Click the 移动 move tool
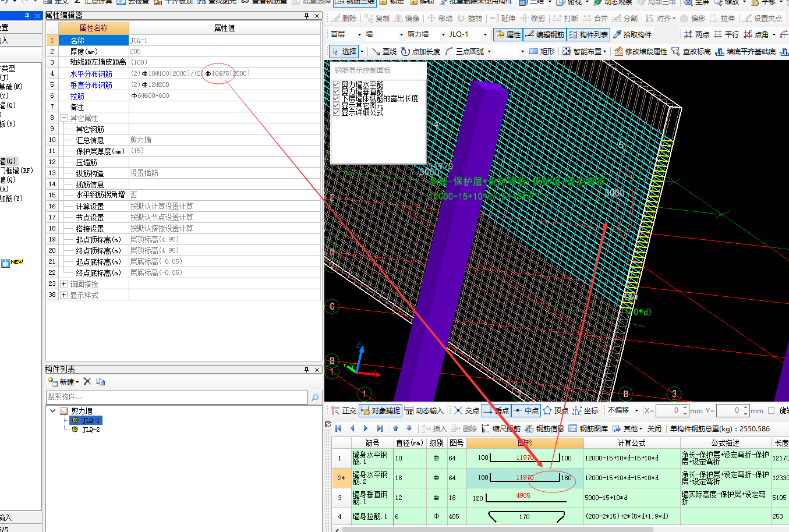This screenshot has width=789, height=532. click(x=440, y=19)
